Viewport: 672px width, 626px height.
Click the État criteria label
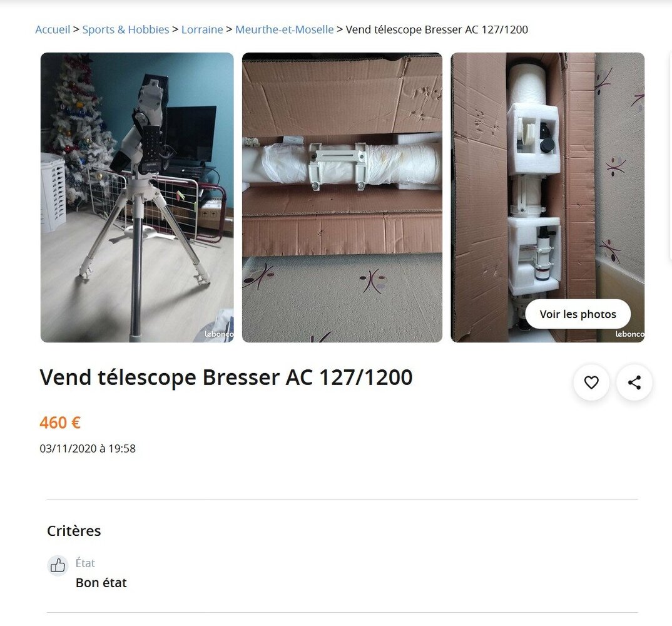coord(85,563)
